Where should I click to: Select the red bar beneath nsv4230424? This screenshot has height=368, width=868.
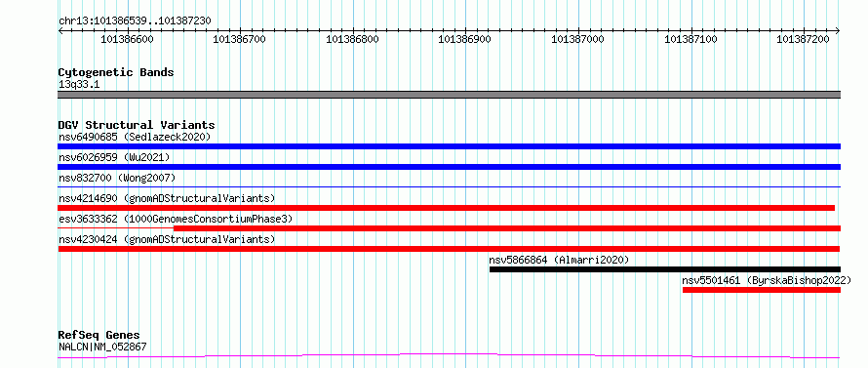(449, 249)
